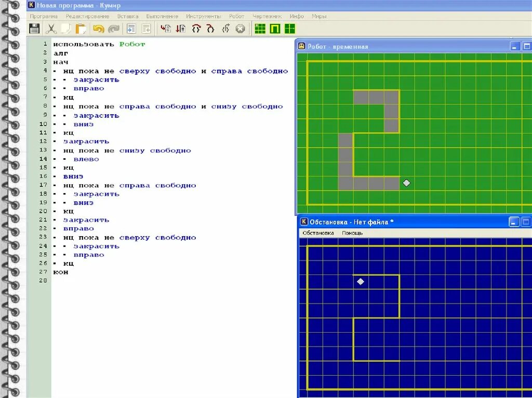532x398 pixels.
Task: Click the decrease indent icon
Action: coord(146,29)
